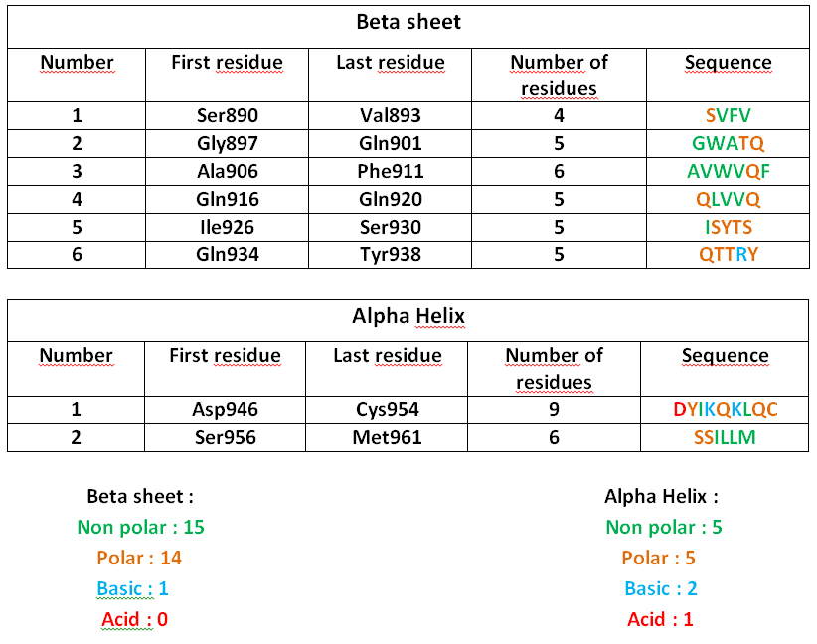The height and width of the screenshot is (644, 817).
Task: Click the Met961 last residue cell
Action: click(388, 437)
